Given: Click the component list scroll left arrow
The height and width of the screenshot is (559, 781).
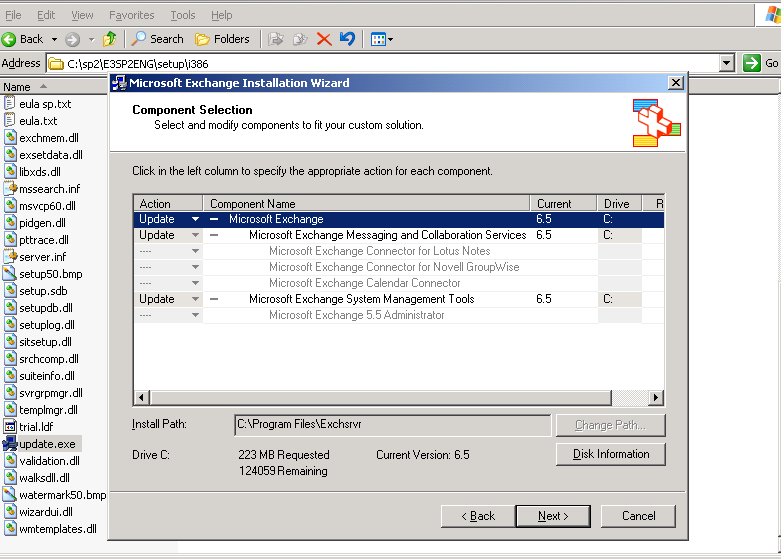Looking at the screenshot, I should [x=141, y=397].
